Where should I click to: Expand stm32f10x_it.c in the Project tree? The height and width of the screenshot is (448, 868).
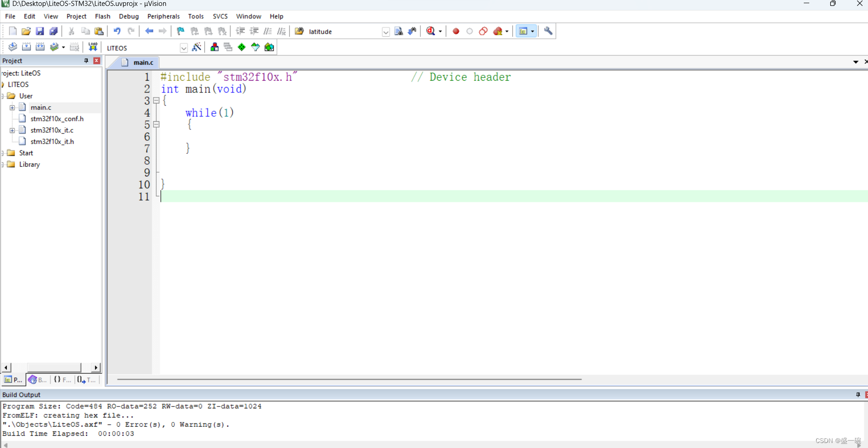tap(11, 130)
